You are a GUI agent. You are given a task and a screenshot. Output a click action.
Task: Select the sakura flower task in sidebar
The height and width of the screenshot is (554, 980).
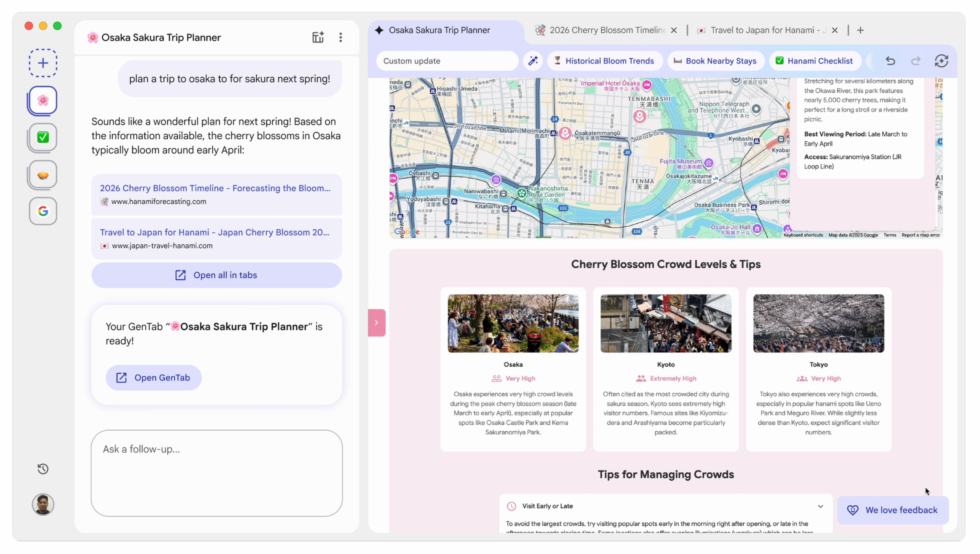(x=43, y=101)
